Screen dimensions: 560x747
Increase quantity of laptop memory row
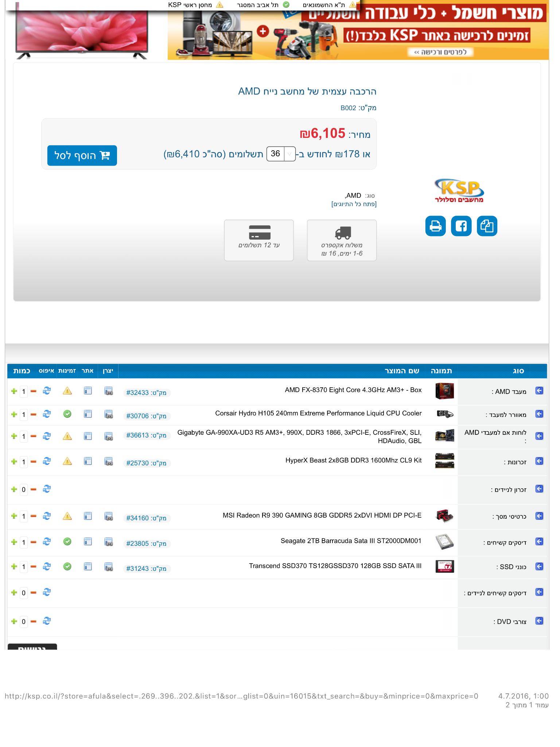tap(14, 489)
